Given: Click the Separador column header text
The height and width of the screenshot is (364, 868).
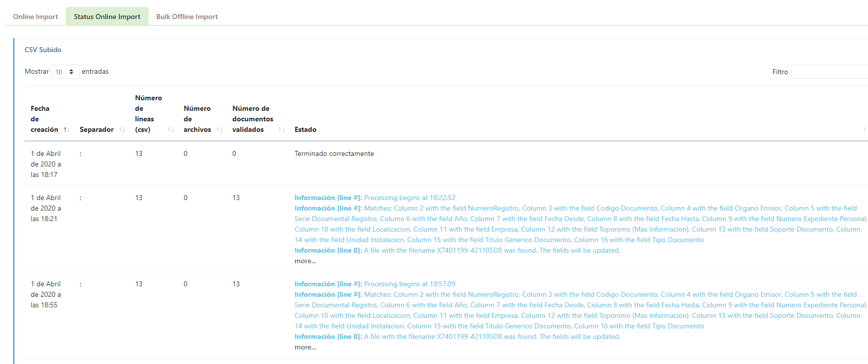Looking at the screenshot, I should coord(96,130).
